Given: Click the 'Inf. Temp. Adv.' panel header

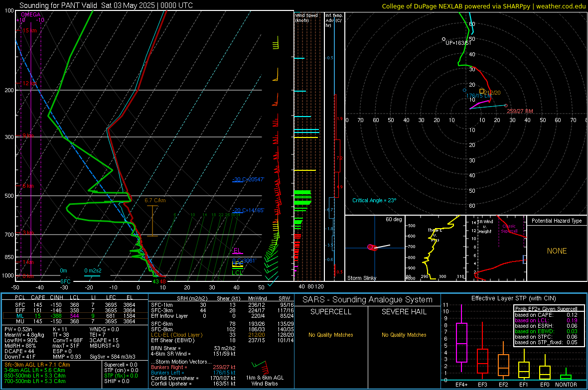Looking at the screenshot, I should coord(334,20).
